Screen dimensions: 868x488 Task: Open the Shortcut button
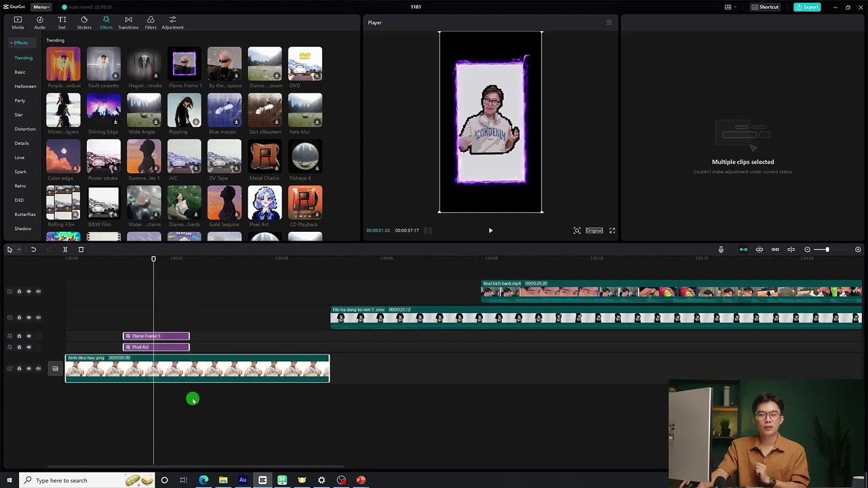point(765,7)
